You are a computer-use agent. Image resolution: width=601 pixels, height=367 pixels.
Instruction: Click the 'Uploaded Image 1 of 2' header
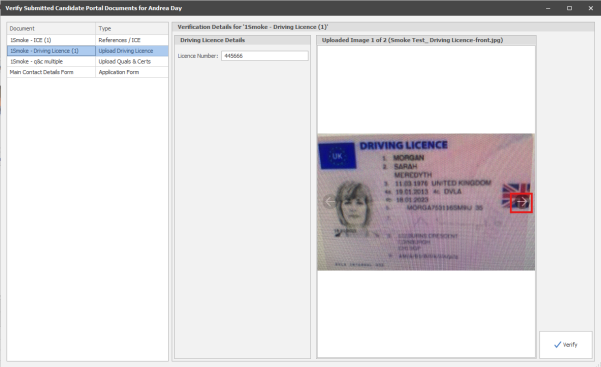(427, 40)
